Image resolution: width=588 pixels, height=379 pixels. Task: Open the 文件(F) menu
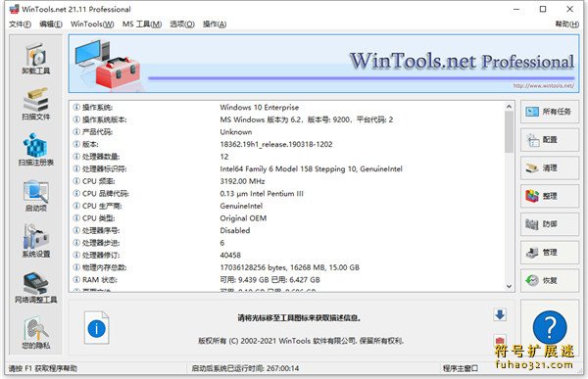pyautogui.click(x=20, y=24)
